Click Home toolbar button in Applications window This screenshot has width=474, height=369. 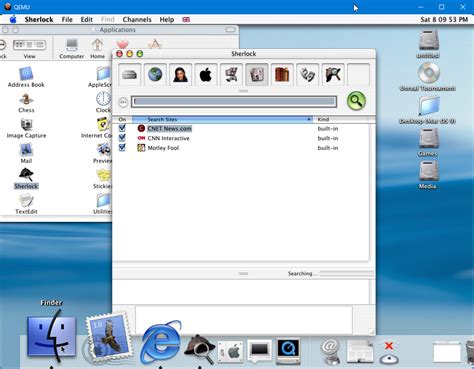(97, 49)
